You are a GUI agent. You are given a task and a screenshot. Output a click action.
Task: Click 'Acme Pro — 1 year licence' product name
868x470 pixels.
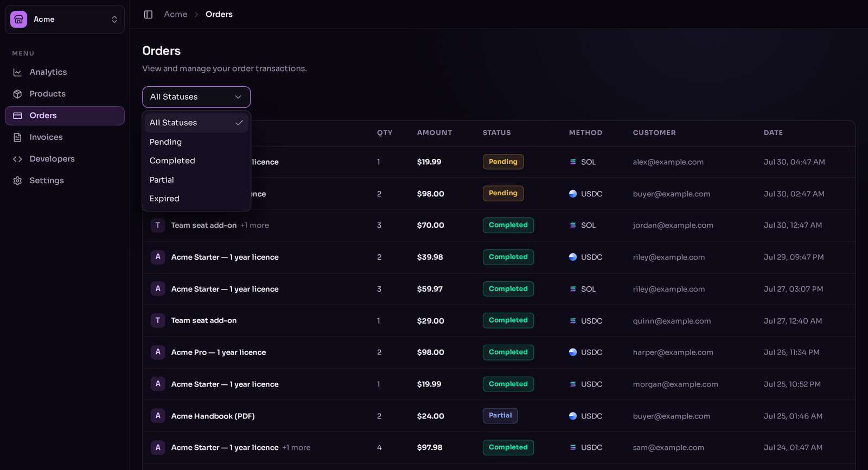[x=219, y=352]
